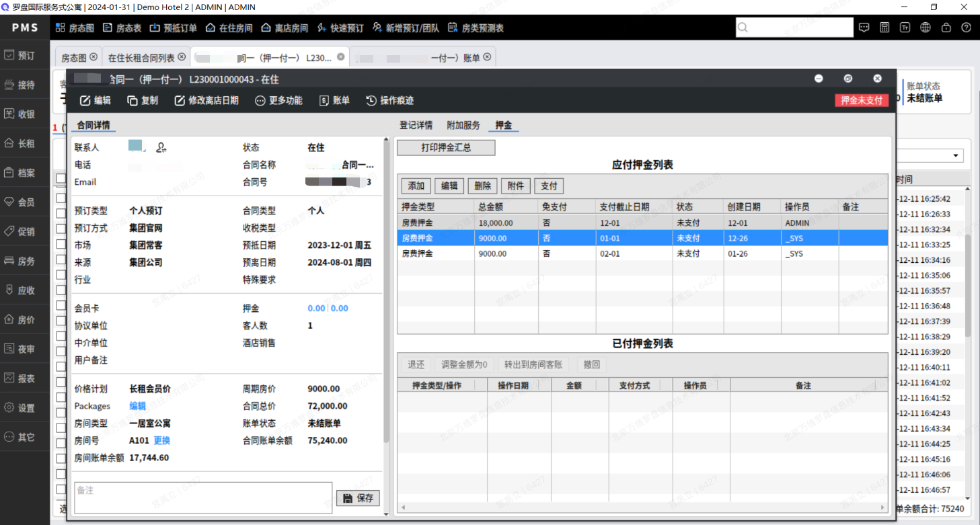Click the lock screen icon

(946, 28)
